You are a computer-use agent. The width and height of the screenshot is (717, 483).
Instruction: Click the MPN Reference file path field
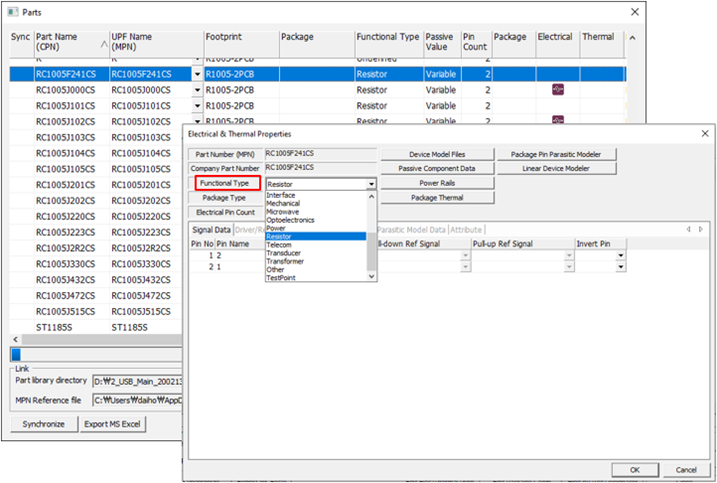coord(138,399)
